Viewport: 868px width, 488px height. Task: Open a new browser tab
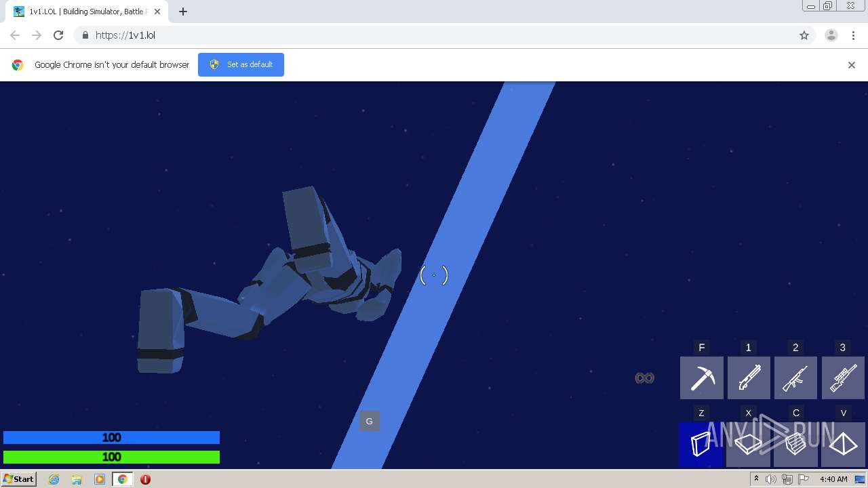(x=183, y=12)
